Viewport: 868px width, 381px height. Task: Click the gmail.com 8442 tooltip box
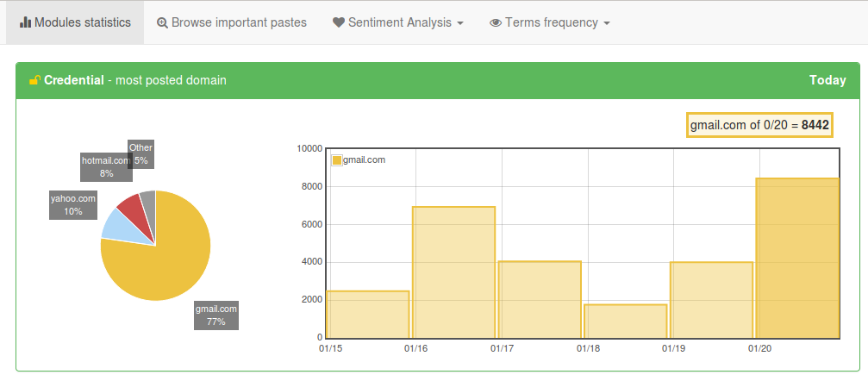[x=759, y=125]
